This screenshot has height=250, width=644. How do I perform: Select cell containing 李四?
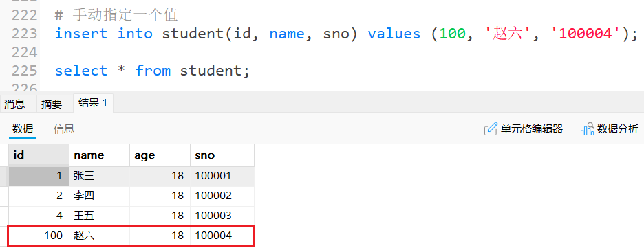tap(99, 196)
